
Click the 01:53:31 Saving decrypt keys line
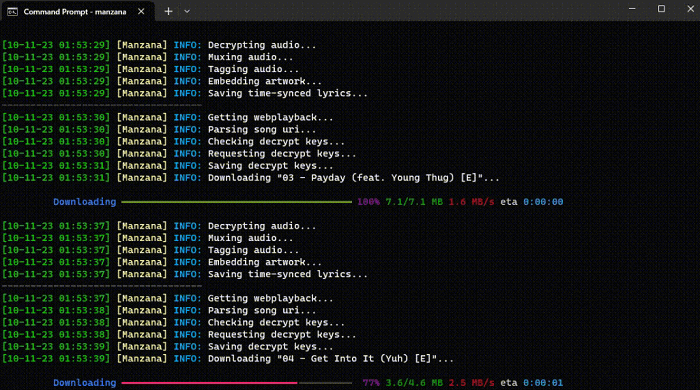[x=168, y=166]
